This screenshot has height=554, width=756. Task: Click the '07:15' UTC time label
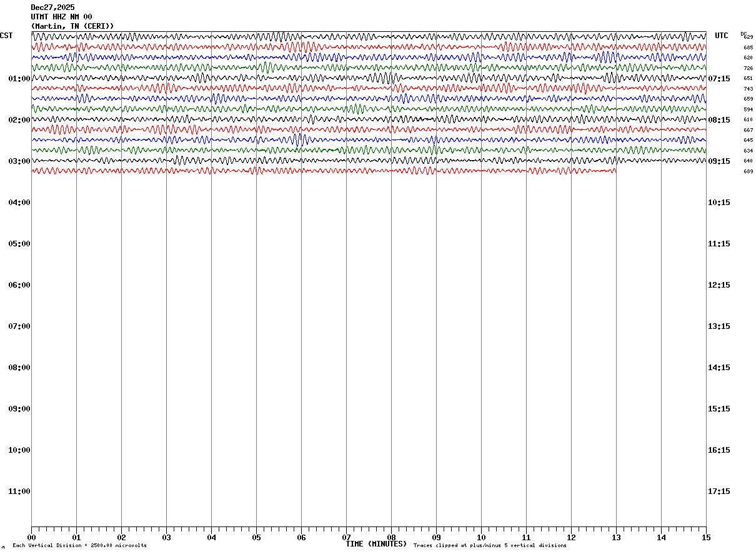point(719,79)
